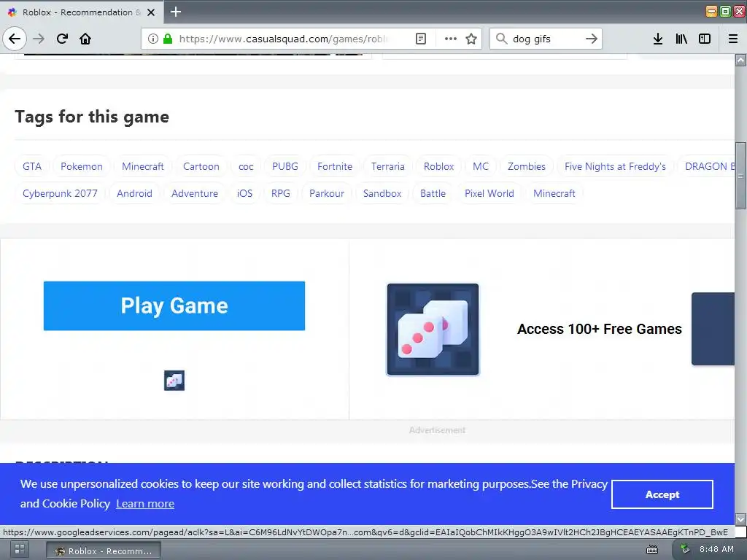The height and width of the screenshot is (560, 747).
Task: Focus the Roblox taskbar window button
Action: tap(104, 551)
